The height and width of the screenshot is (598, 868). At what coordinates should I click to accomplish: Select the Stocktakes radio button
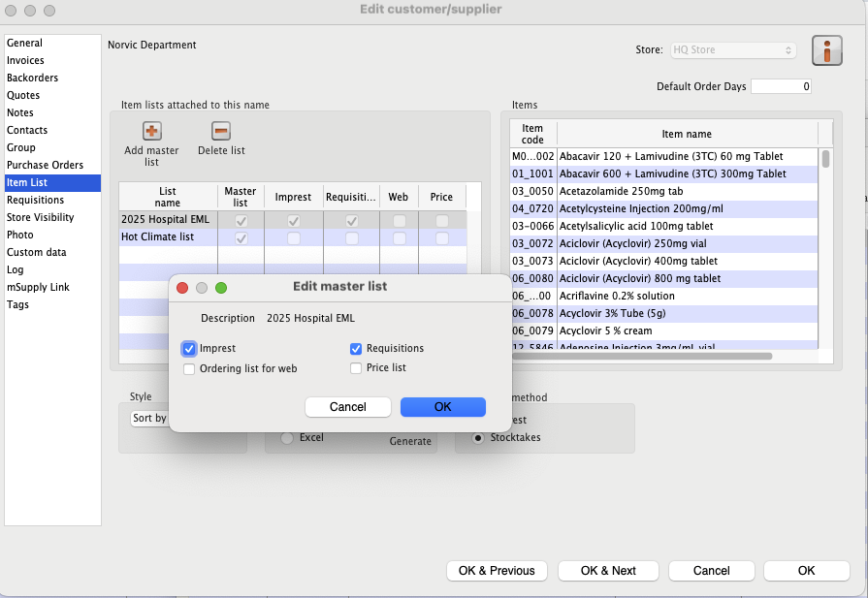[477, 438]
